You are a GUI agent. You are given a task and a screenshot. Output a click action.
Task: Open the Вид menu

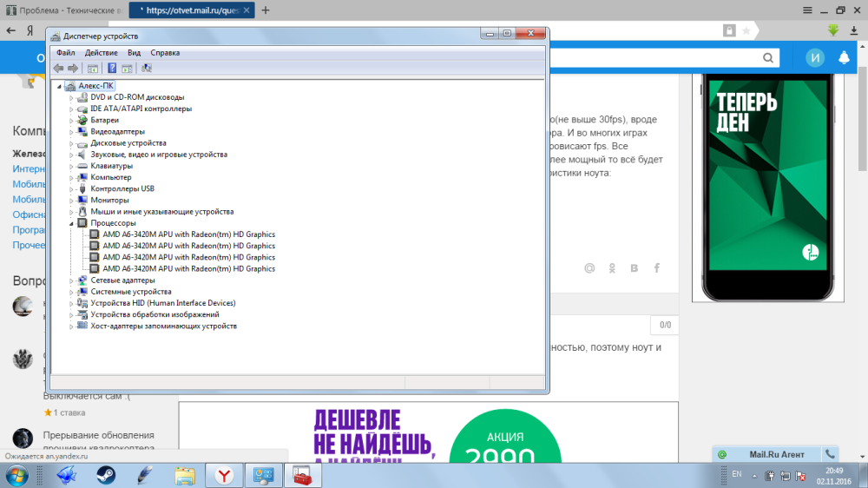pos(134,53)
